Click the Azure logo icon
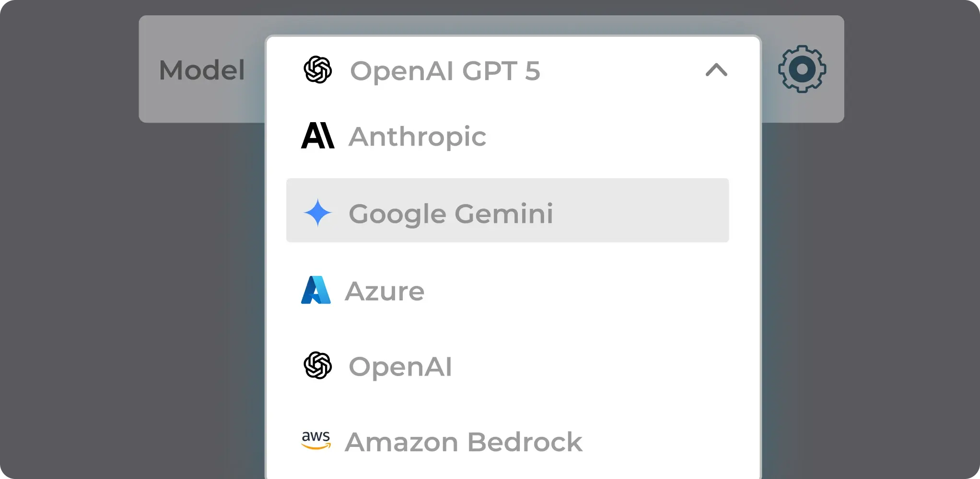Viewport: 980px width, 479px height. (315, 290)
